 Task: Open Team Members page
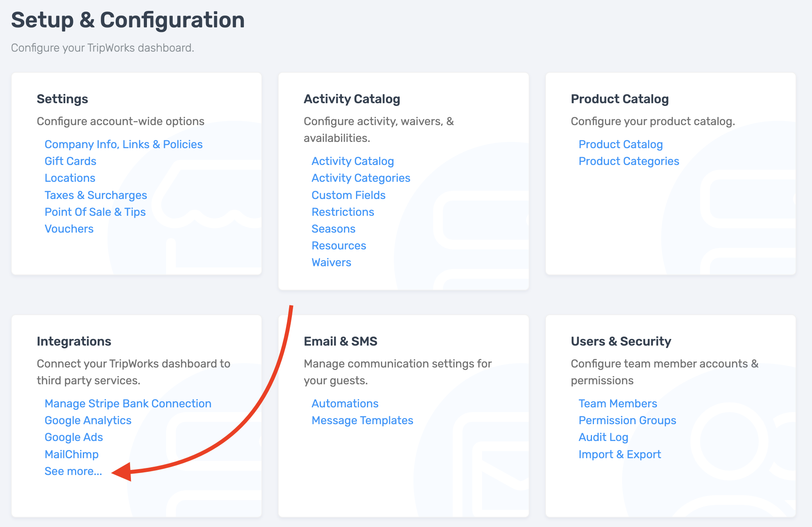[x=618, y=403]
